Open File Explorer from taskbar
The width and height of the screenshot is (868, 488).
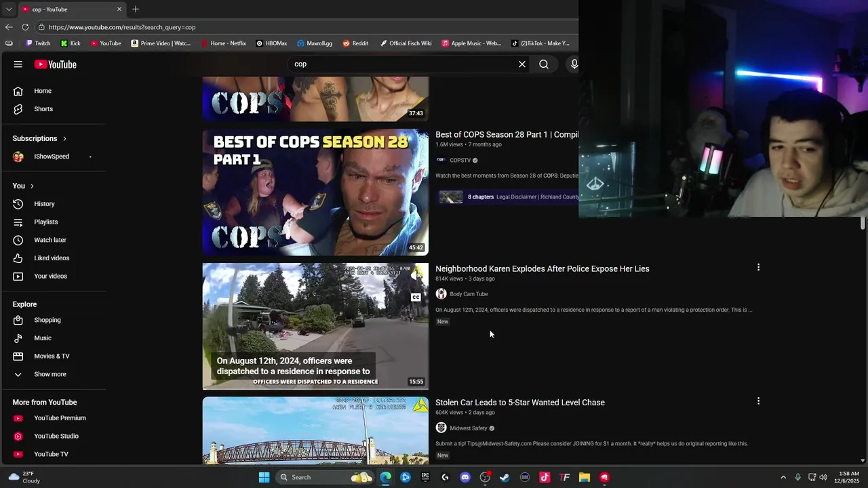pos(585,477)
